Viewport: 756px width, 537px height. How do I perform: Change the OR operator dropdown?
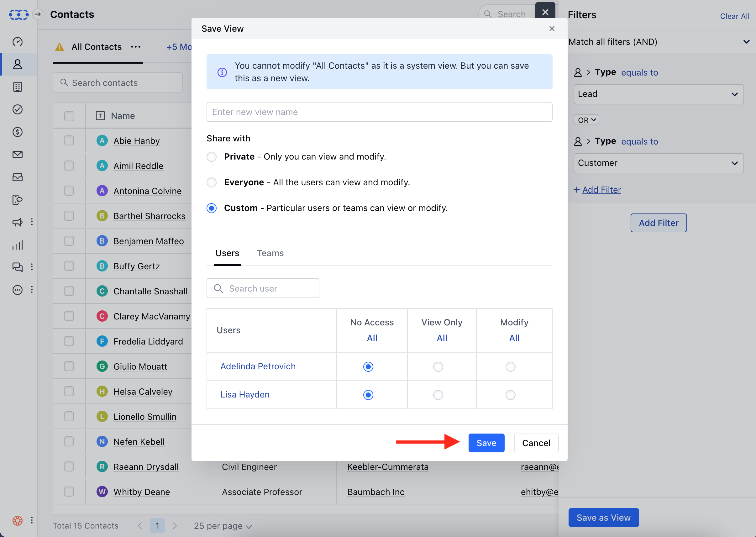point(586,120)
